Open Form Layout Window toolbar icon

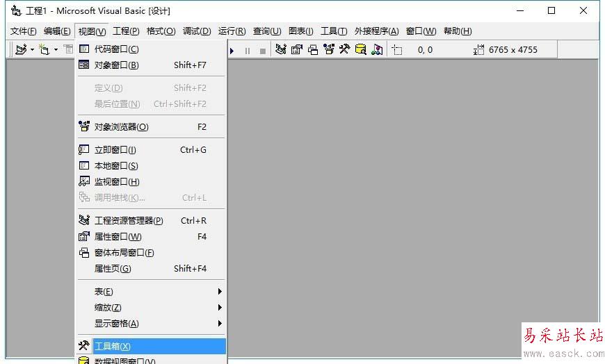[x=313, y=50]
